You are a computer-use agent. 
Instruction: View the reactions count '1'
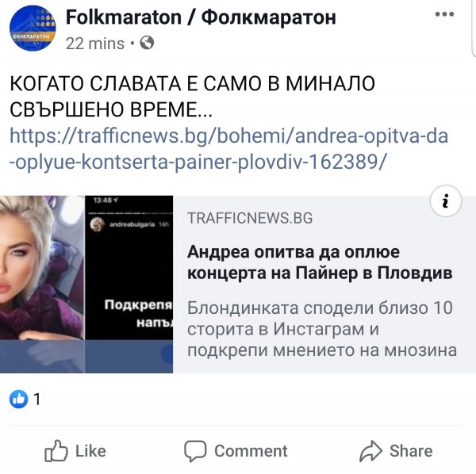pos(37,399)
